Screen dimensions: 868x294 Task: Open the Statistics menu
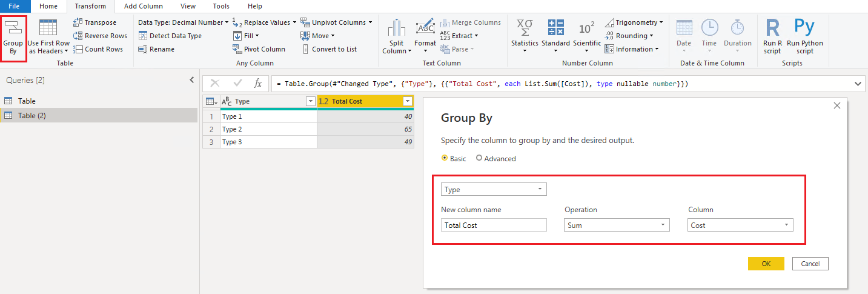coord(525,38)
